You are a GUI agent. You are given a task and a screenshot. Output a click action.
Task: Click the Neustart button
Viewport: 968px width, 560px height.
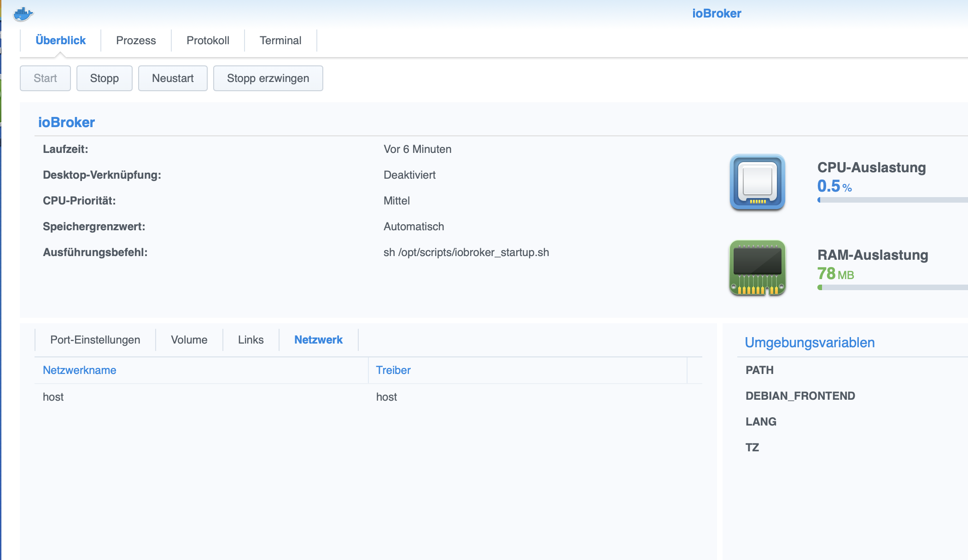click(173, 78)
